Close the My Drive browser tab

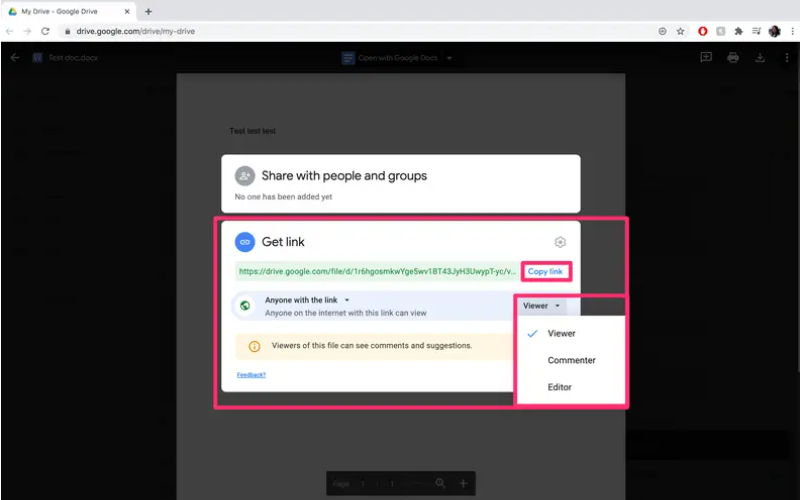pos(127,11)
